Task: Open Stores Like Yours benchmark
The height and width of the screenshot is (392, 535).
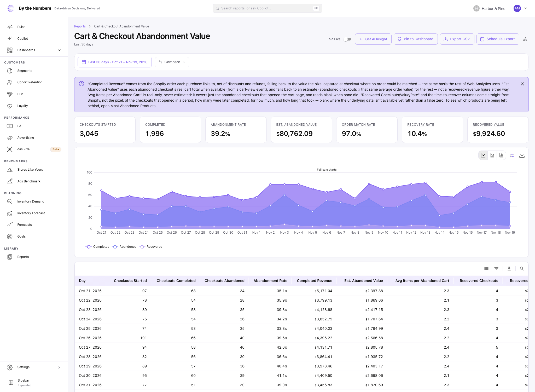Action: pos(34,170)
